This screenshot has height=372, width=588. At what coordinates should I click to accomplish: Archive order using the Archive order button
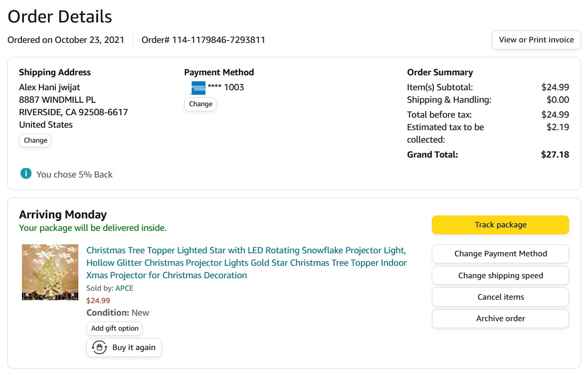pyautogui.click(x=500, y=318)
